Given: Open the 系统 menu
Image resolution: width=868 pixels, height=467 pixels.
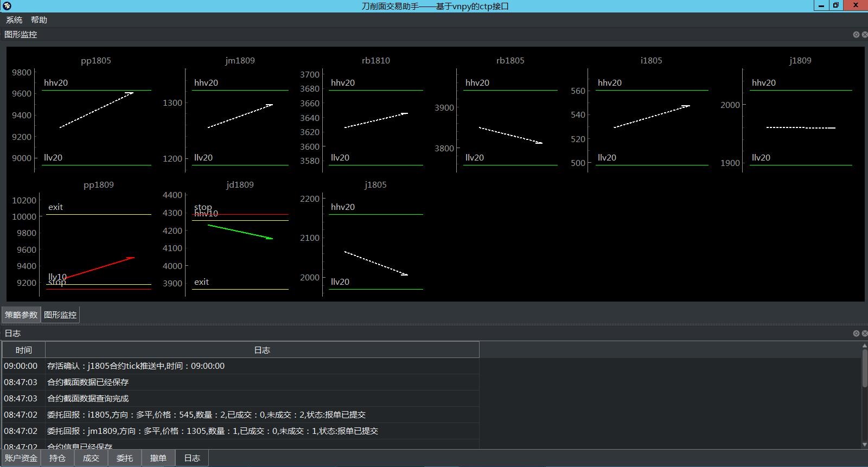Looking at the screenshot, I should [14, 20].
